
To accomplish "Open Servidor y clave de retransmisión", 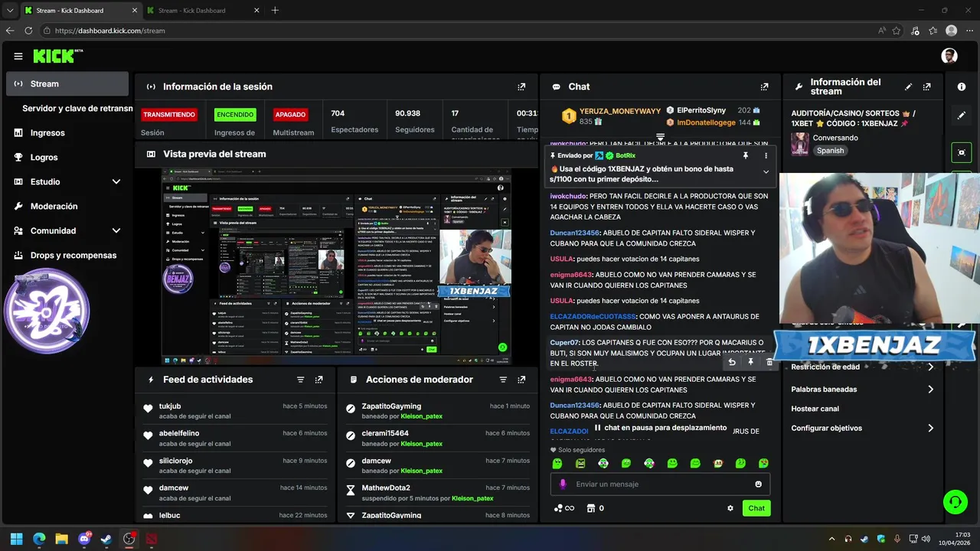I will click(x=77, y=108).
